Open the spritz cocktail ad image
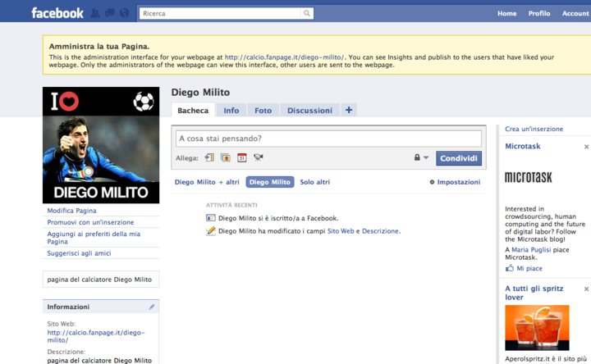The height and width of the screenshot is (364, 591). [537, 327]
